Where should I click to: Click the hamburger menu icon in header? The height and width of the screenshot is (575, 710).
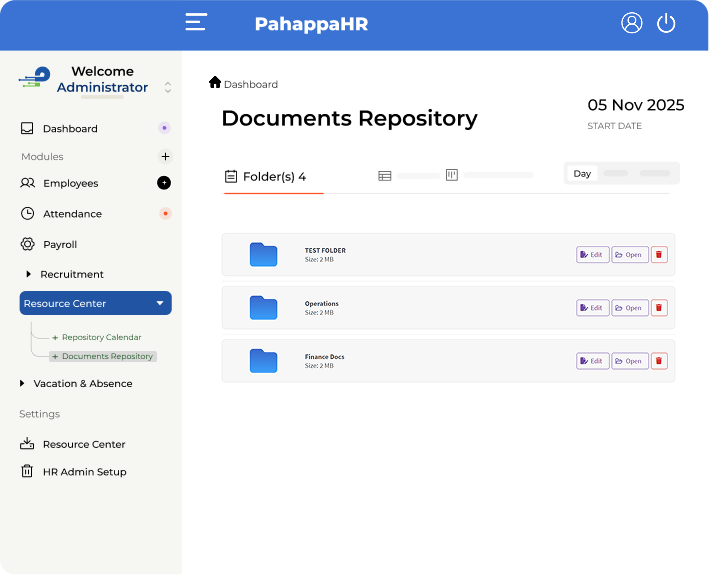pos(196,22)
